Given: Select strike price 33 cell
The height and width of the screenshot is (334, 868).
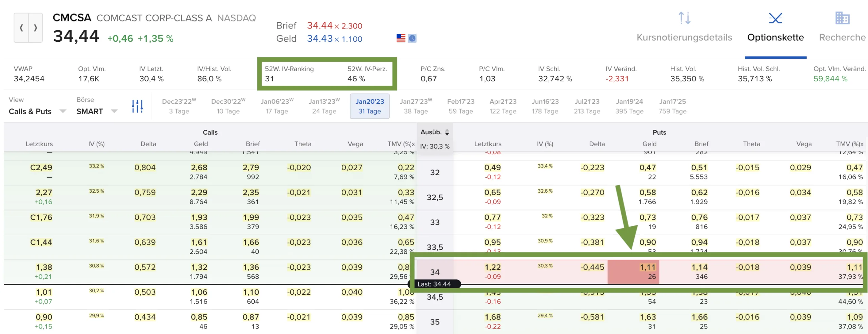Looking at the screenshot, I should point(435,222).
